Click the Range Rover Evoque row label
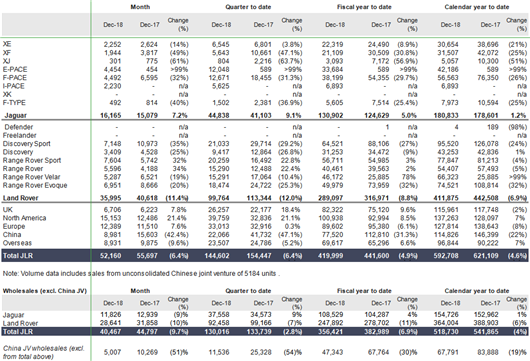Image resolution: width=530 pixels, height=361 pixels. coord(35,186)
